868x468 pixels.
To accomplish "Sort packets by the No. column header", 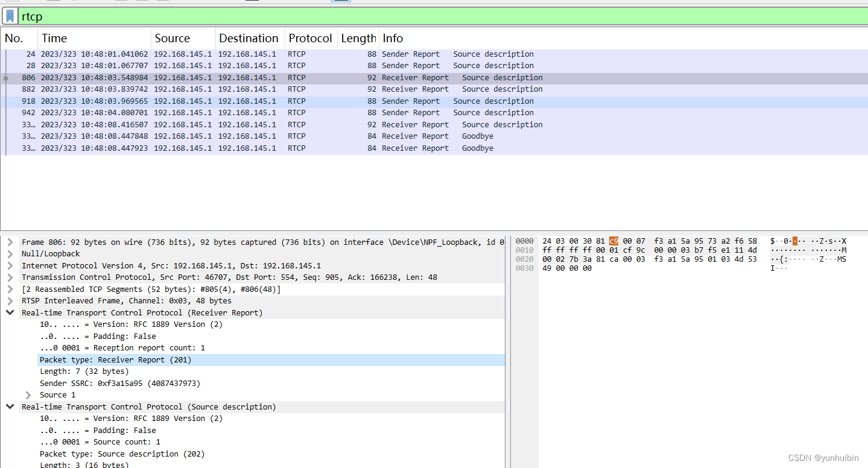I will (19, 38).
